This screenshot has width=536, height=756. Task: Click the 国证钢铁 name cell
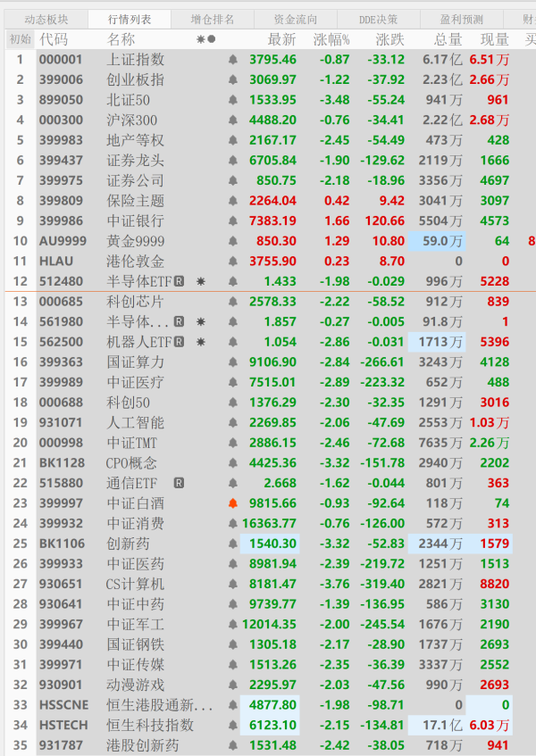pos(135,644)
